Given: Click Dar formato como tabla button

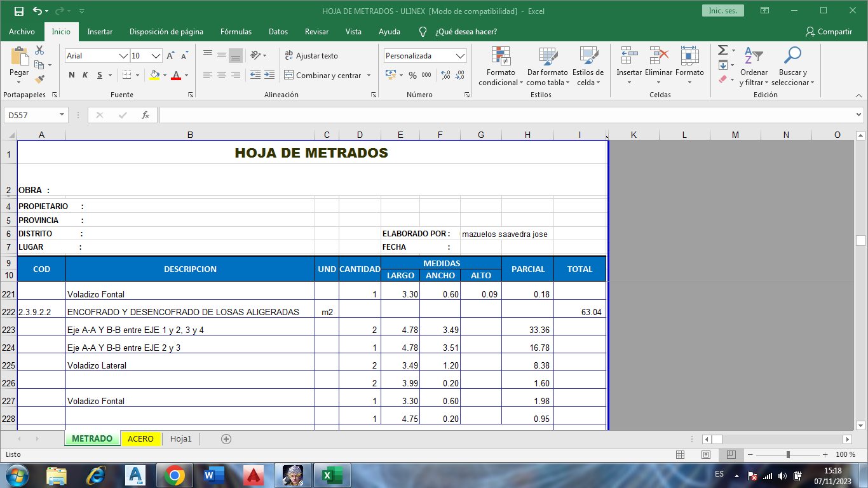Looking at the screenshot, I should coord(547,67).
